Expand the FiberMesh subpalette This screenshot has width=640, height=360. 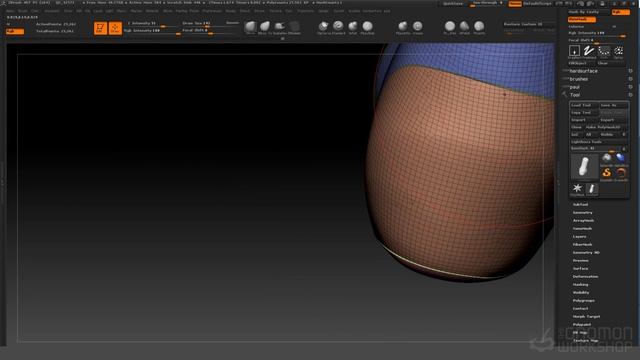coord(582,244)
